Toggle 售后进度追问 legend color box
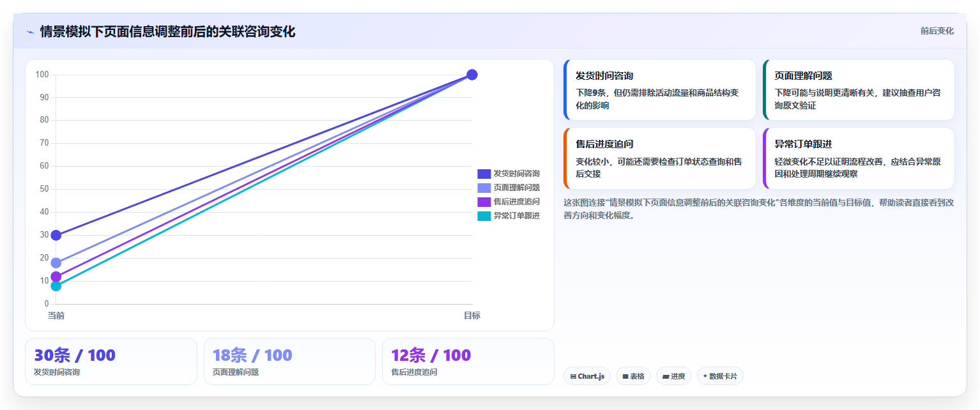 coord(484,202)
